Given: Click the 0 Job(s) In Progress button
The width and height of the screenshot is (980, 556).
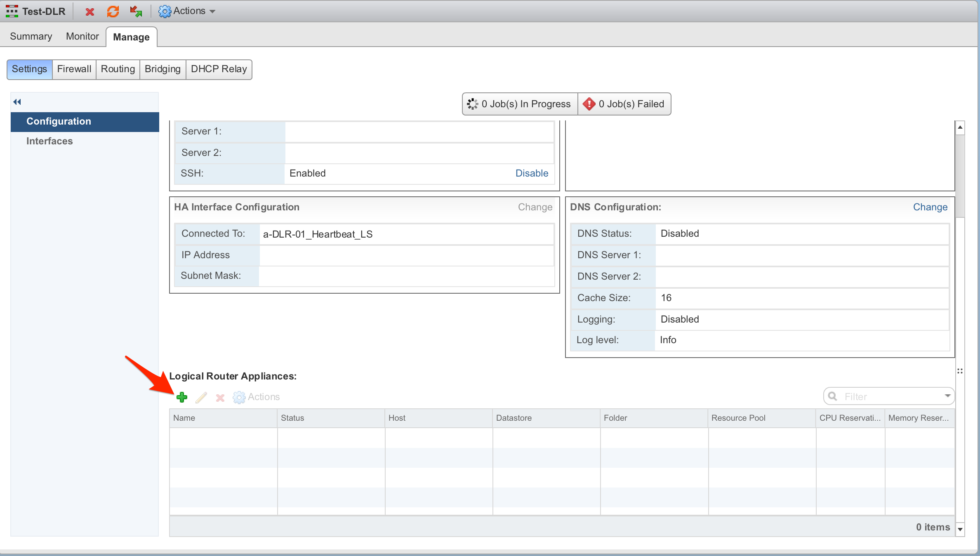Looking at the screenshot, I should coord(520,104).
